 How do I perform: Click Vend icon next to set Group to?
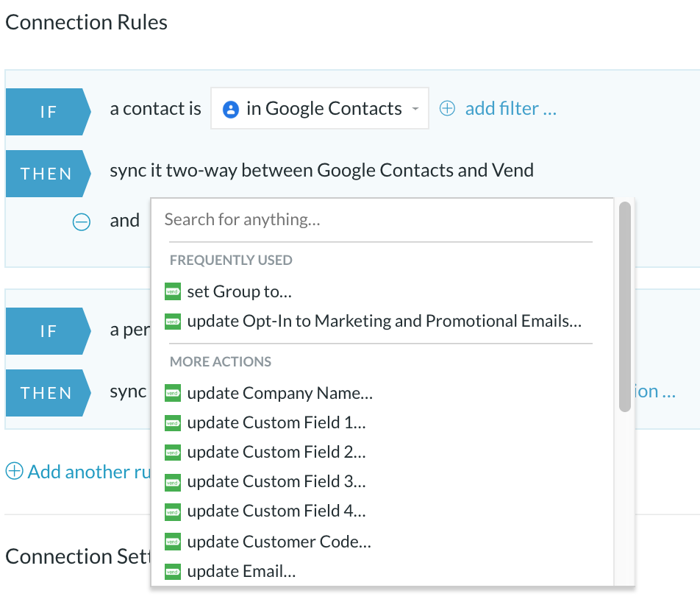(173, 291)
